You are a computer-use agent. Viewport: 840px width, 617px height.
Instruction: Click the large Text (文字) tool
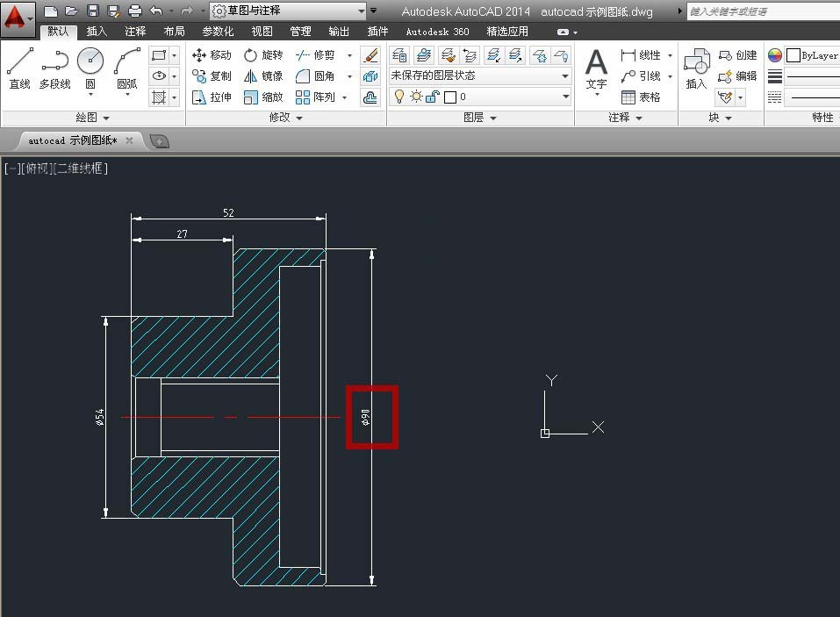click(596, 69)
